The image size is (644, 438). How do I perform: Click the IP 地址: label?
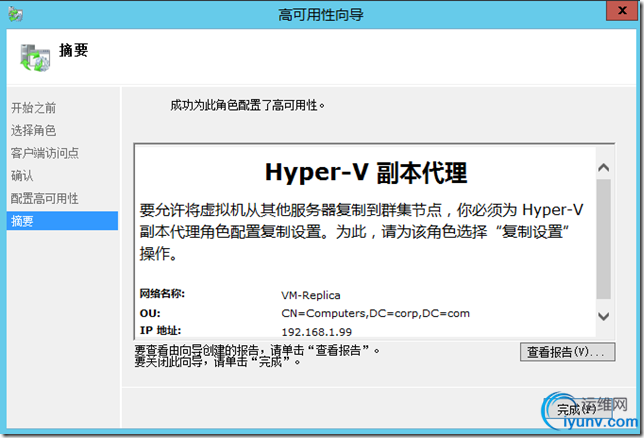point(160,330)
